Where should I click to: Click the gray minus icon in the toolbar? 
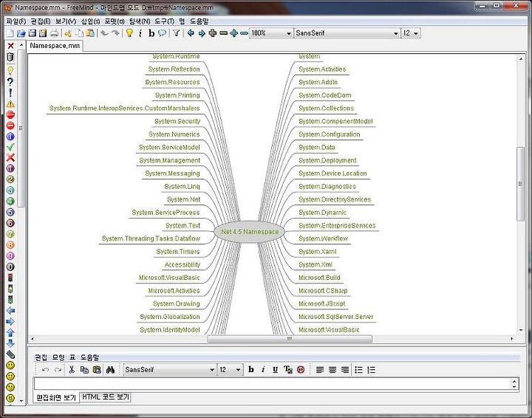[223, 33]
